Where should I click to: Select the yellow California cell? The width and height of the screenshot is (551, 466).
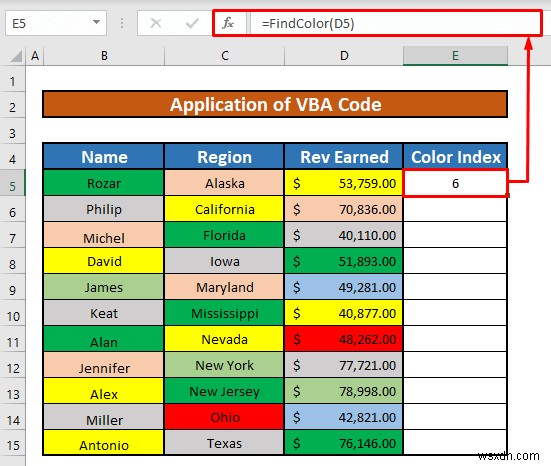tap(224, 209)
